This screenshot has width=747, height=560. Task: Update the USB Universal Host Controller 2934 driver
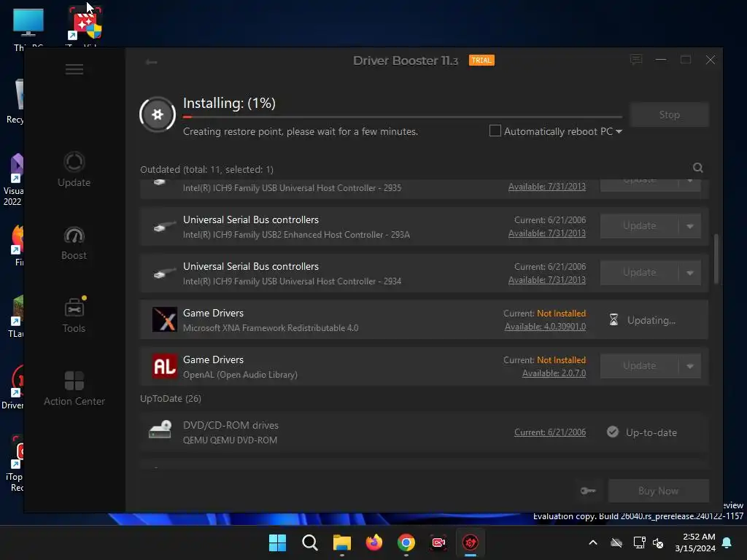[x=639, y=273]
